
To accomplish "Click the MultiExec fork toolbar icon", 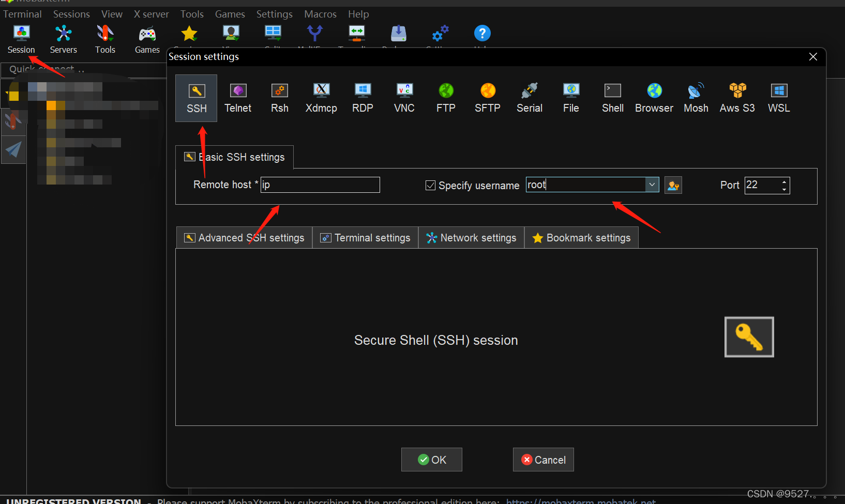I will 315,34.
